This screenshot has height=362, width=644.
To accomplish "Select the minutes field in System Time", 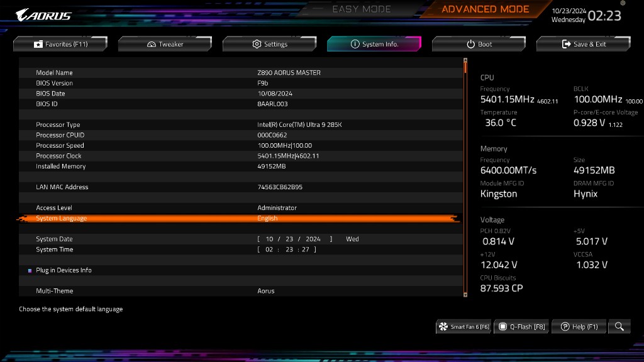I will 289,250.
